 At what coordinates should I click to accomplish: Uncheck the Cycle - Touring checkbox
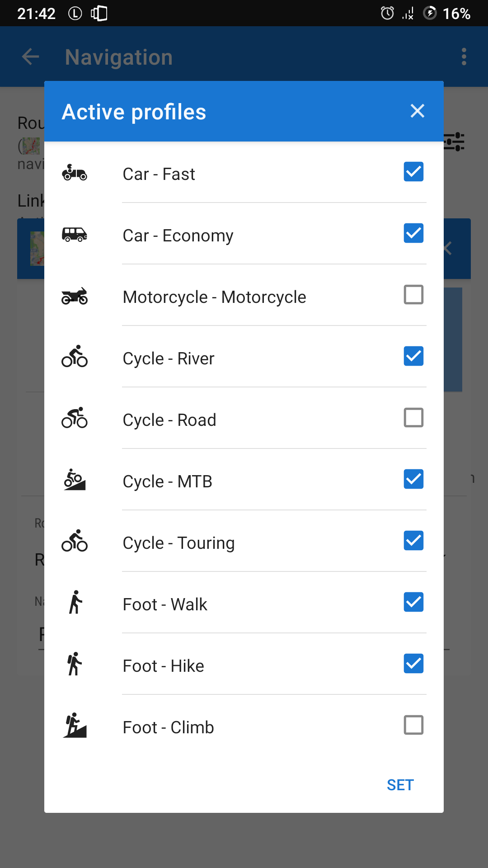(413, 541)
